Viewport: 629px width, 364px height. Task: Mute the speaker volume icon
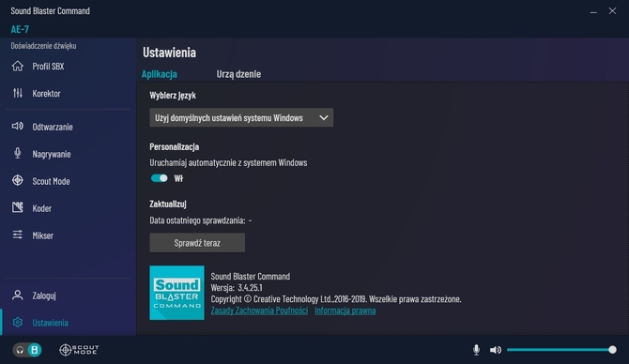pos(496,350)
